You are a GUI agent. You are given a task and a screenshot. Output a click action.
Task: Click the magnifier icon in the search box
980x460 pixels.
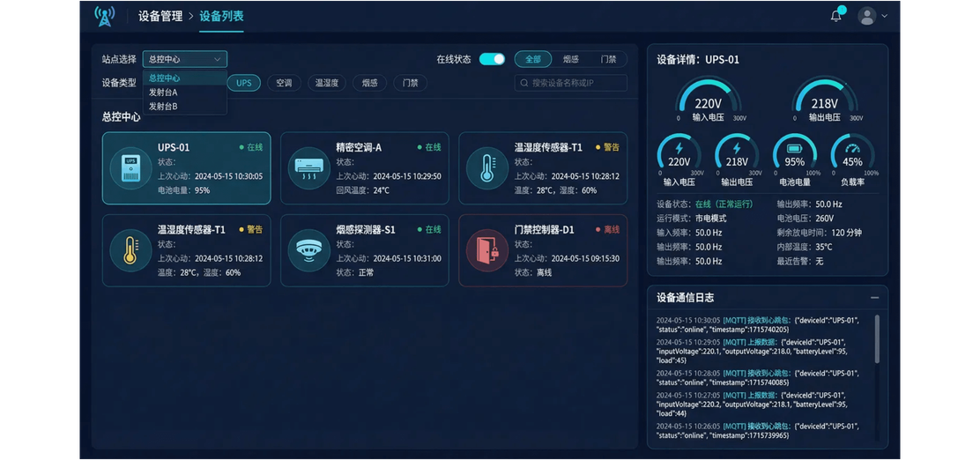524,83
